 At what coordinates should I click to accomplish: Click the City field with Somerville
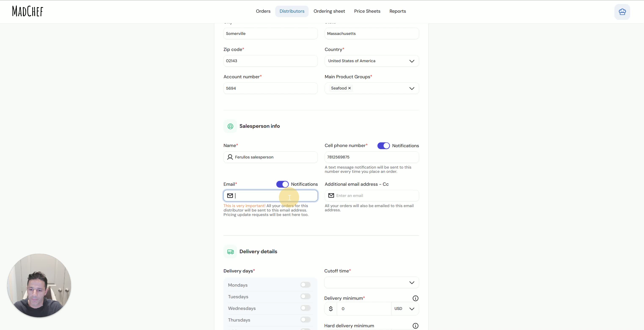(271, 33)
